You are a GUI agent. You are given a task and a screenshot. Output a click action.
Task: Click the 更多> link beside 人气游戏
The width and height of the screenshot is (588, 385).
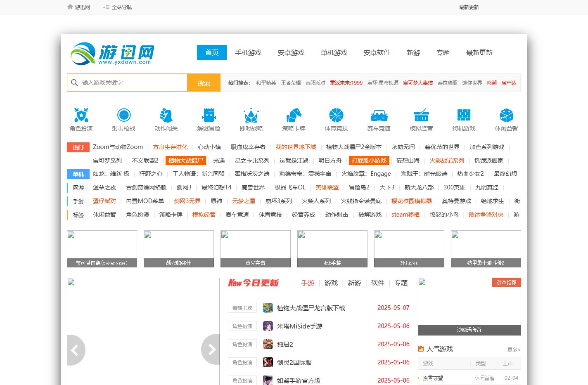coord(514,350)
